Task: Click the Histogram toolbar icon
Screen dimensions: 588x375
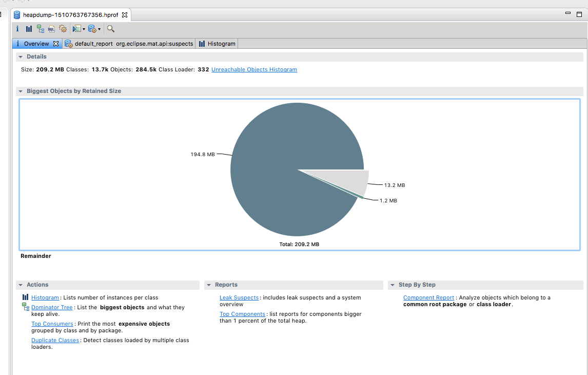Action: [29, 29]
